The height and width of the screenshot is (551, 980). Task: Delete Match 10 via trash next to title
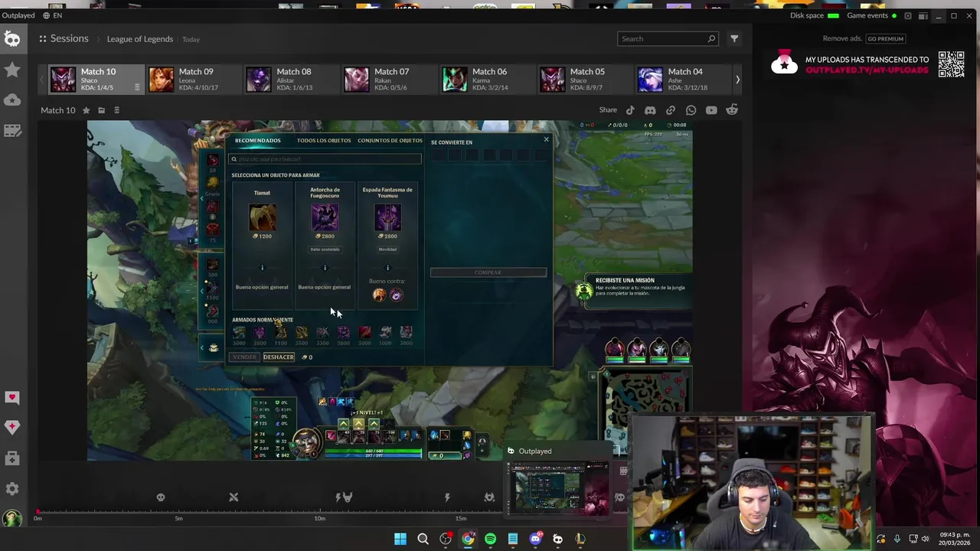coord(116,110)
